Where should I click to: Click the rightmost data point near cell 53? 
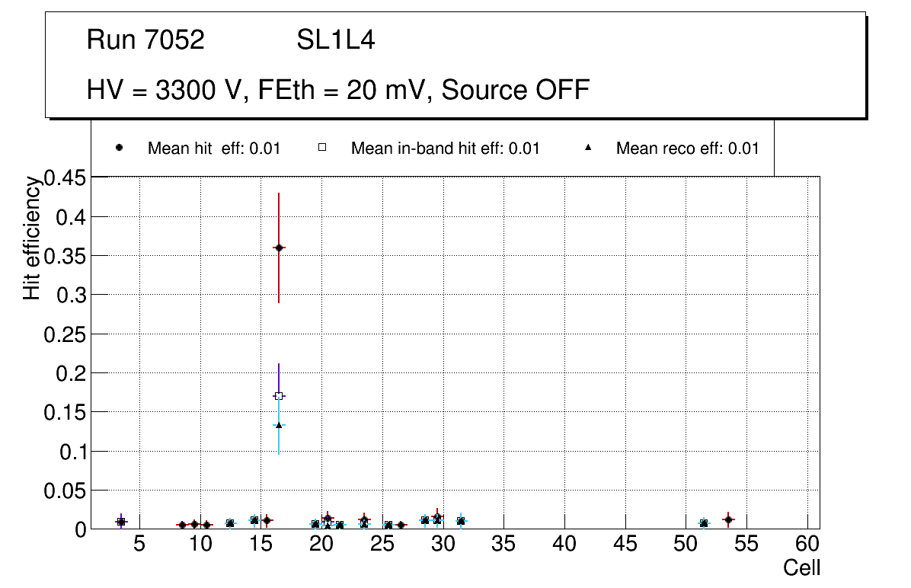pos(728,519)
